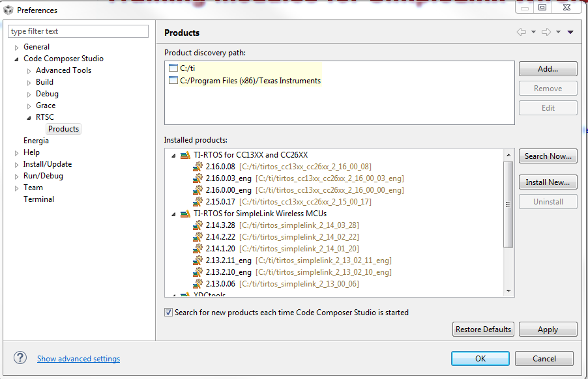Select Terminal in the preferences tree
Viewport: 588px width, 379px height.
pyautogui.click(x=38, y=199)
